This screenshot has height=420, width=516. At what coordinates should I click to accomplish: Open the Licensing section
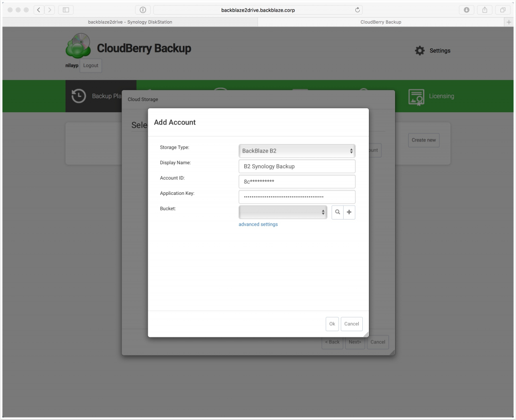click(431, 96)
